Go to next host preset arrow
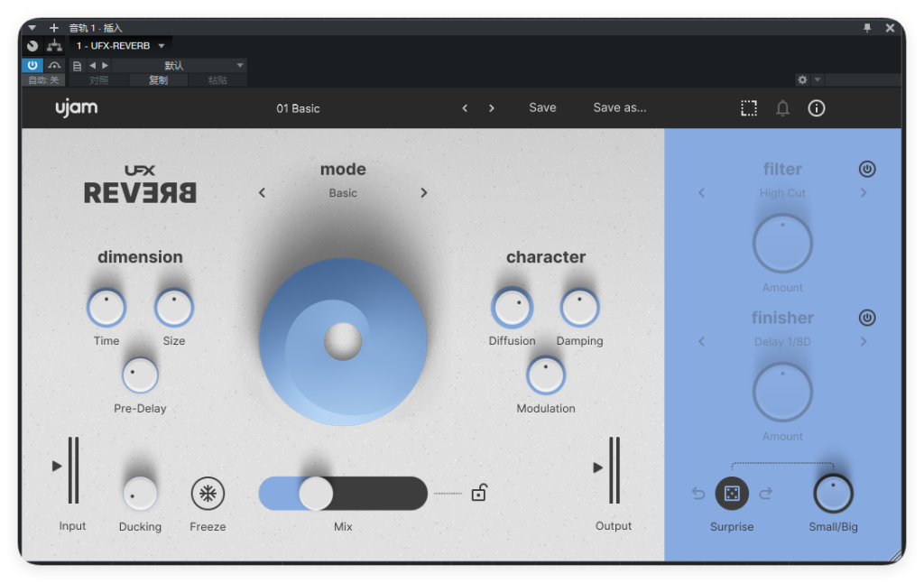The width and height of the screenshot is (924, 583). [105, 66]
